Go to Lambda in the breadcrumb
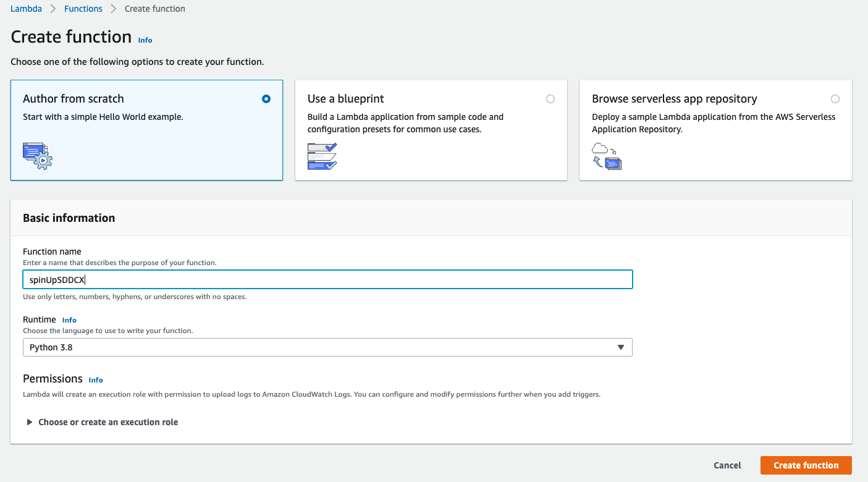 pyautogui.click(x=26, y=9)
